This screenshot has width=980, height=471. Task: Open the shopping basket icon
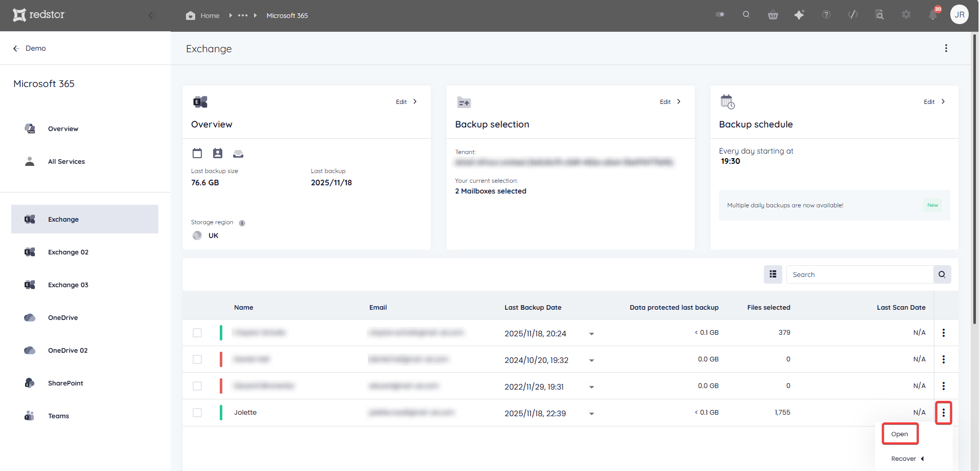pos(773,15)
